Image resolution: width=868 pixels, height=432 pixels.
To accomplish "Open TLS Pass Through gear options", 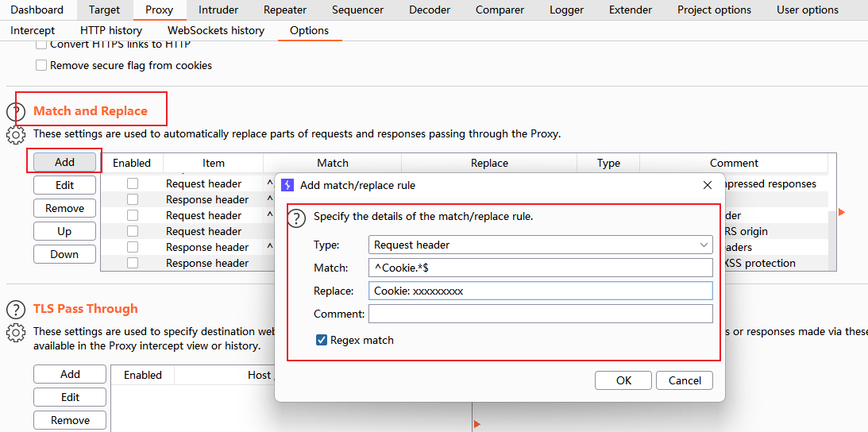I will click(x=16, y=332).
